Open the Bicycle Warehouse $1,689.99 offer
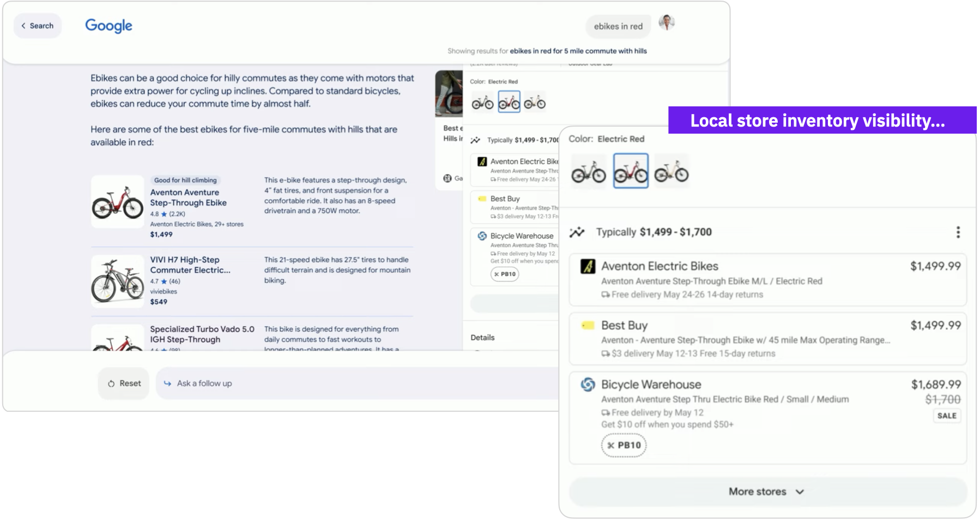 [767, 418]
